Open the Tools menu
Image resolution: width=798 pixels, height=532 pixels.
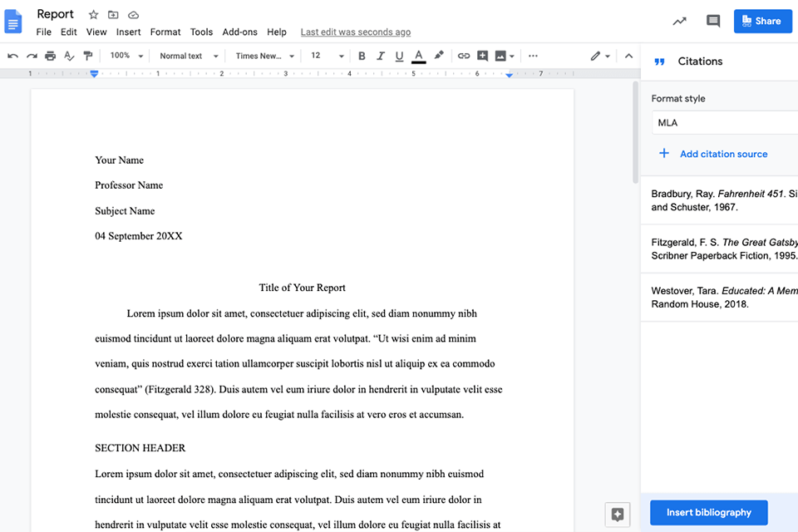201,32
